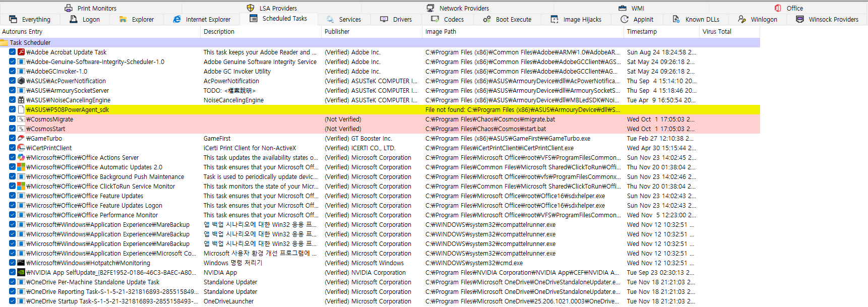Uncheck the CosmosStart entry checkbox
Viewport: 868px width, 307px height.
coord(12,129)
